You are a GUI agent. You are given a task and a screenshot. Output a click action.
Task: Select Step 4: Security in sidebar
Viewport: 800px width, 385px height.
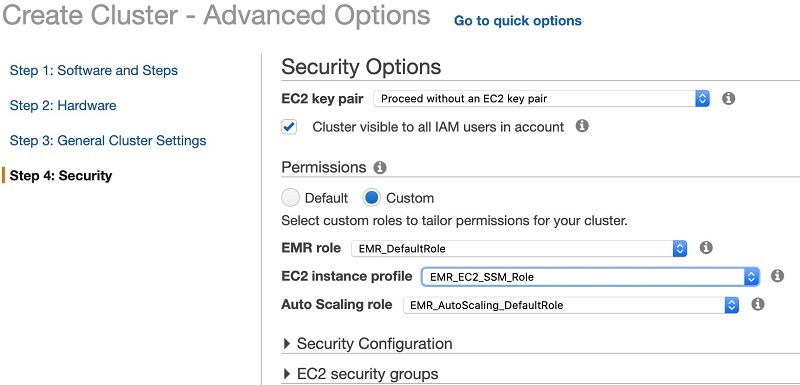[61, 175]
